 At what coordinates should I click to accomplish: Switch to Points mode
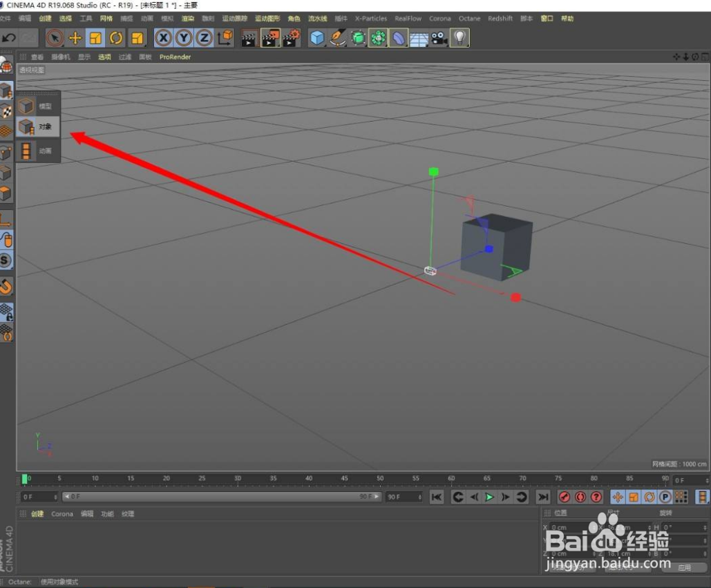click(x=6, y=153)
